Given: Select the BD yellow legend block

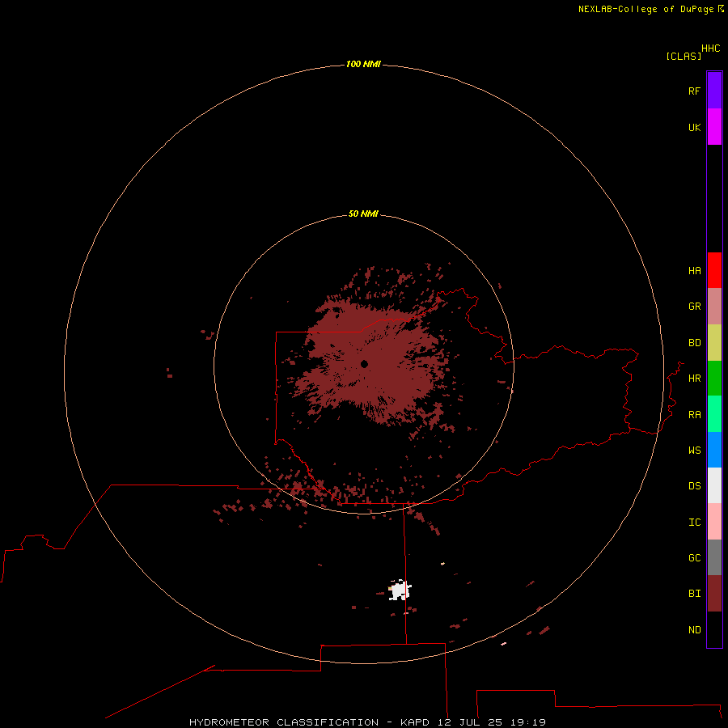Looking at the screenshot, I should [x=714, y=343].
